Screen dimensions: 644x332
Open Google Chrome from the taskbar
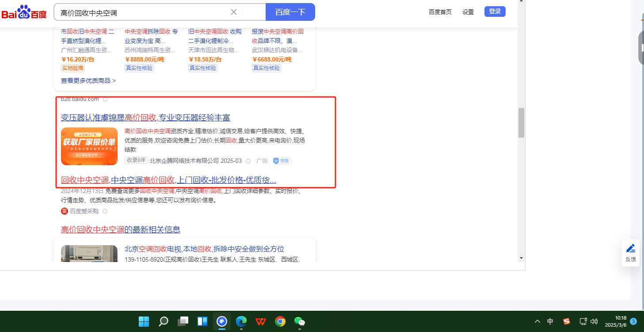tap(280, 321)
